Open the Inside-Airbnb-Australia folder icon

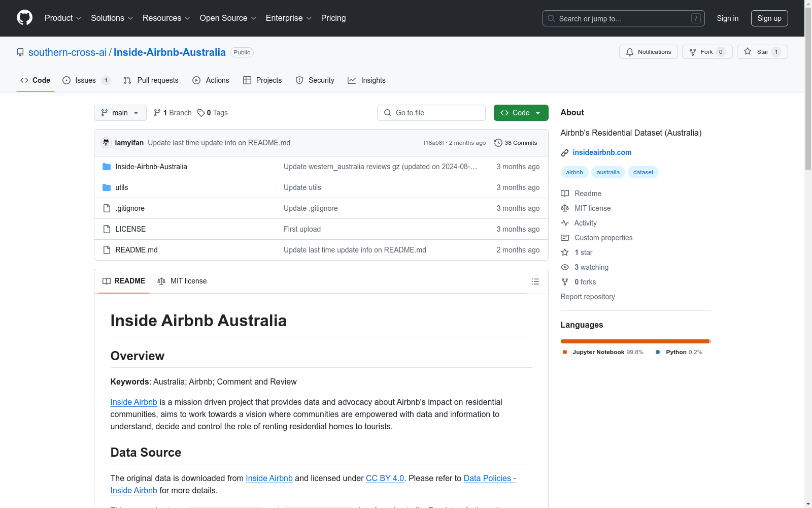pos(107,167)
